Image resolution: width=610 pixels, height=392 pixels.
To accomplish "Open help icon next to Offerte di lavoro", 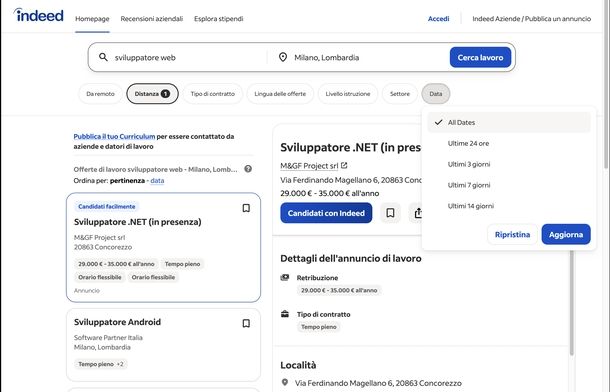I will [x=248, y=169].
